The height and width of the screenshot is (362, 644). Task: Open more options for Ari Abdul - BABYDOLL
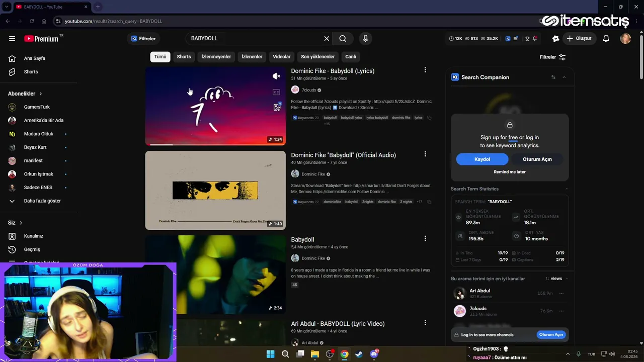pos(425,323)
